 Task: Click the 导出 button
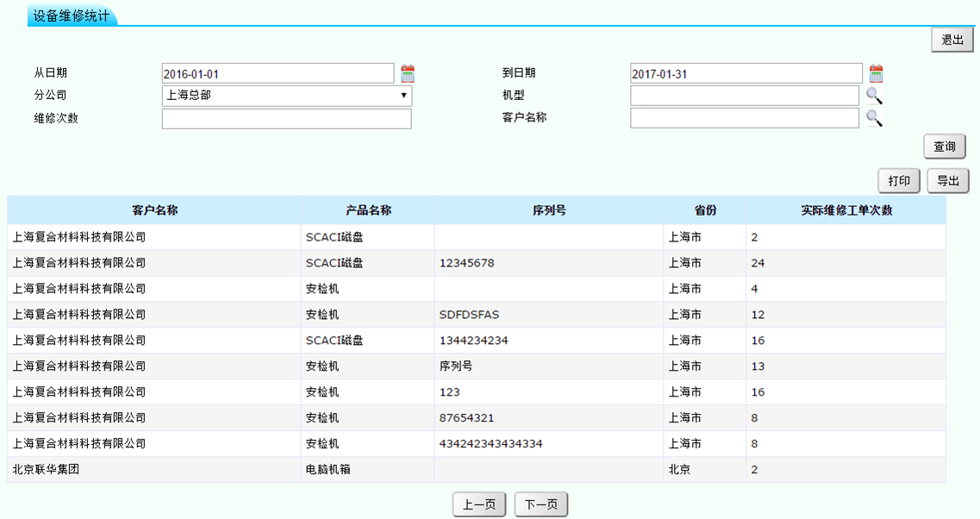click(947, 181)
